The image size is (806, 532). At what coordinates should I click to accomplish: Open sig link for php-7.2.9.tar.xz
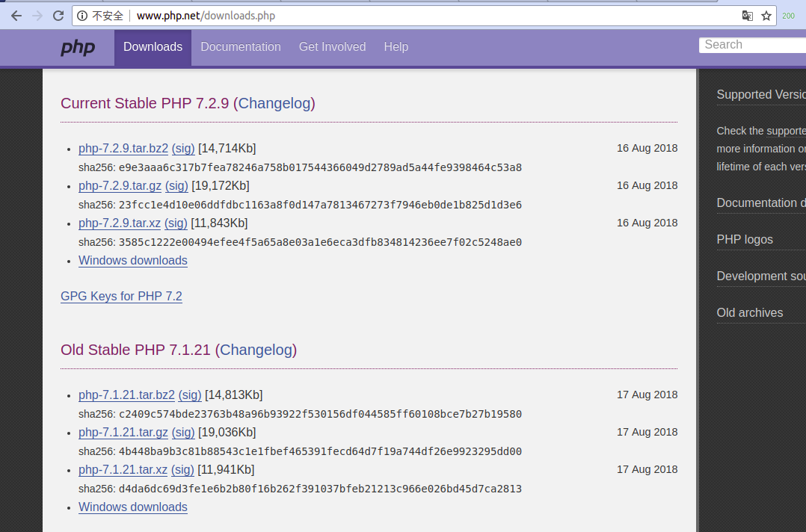(x=176, y=223)
